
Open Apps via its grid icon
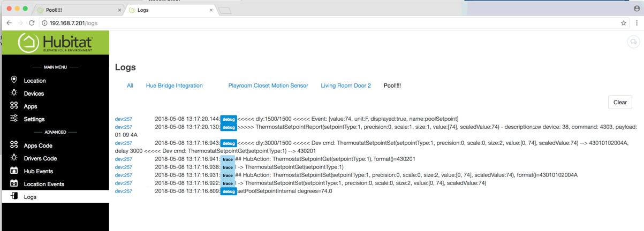click(14, 106)
